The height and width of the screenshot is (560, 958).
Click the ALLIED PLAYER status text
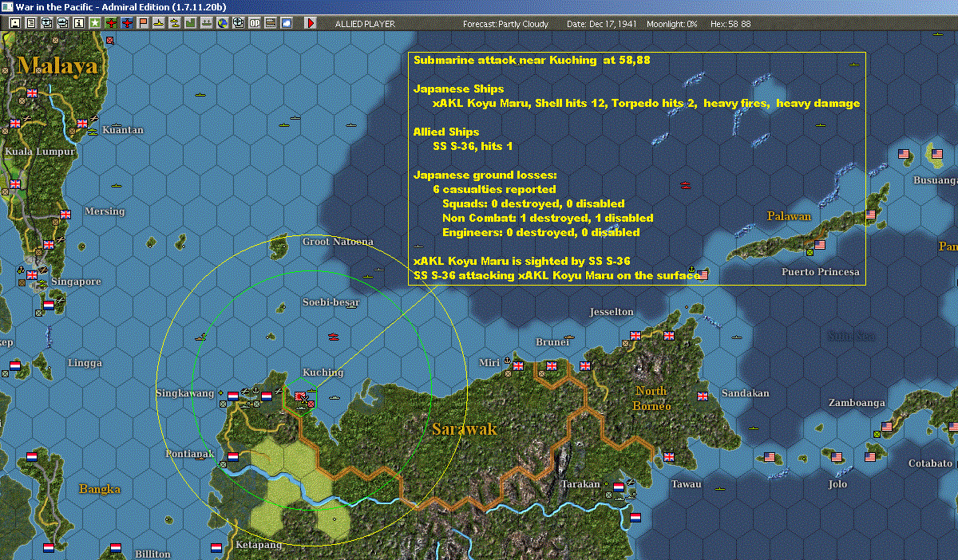pos(365,24)
